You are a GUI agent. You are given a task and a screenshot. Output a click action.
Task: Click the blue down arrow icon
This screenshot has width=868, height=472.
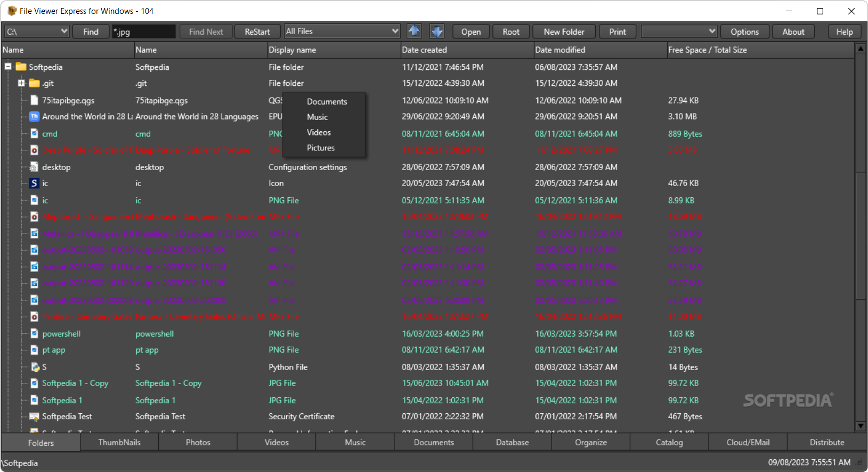437,31
